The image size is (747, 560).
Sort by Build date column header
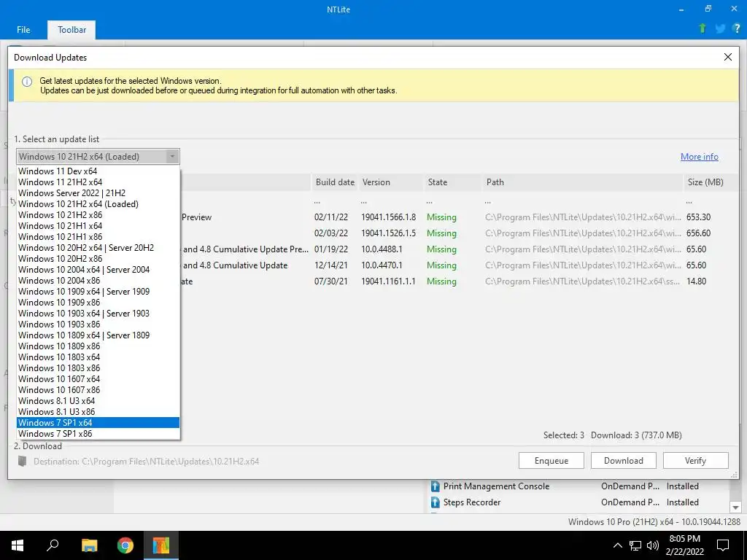click(x=335, y=182)
